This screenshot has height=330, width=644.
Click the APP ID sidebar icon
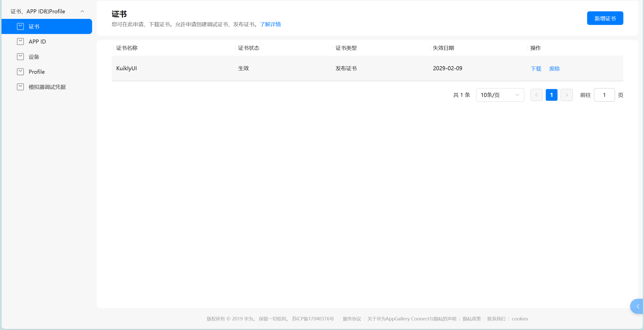pyautogui.click(x=20, y=42)
